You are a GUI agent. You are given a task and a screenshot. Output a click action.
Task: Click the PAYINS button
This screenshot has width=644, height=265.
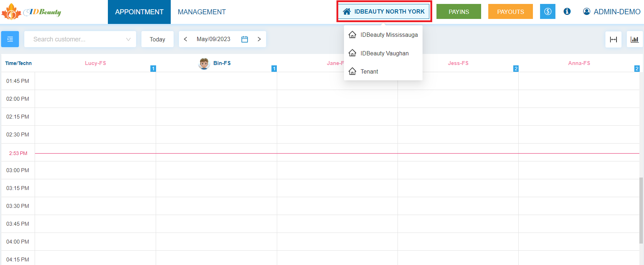coord(459,11)
